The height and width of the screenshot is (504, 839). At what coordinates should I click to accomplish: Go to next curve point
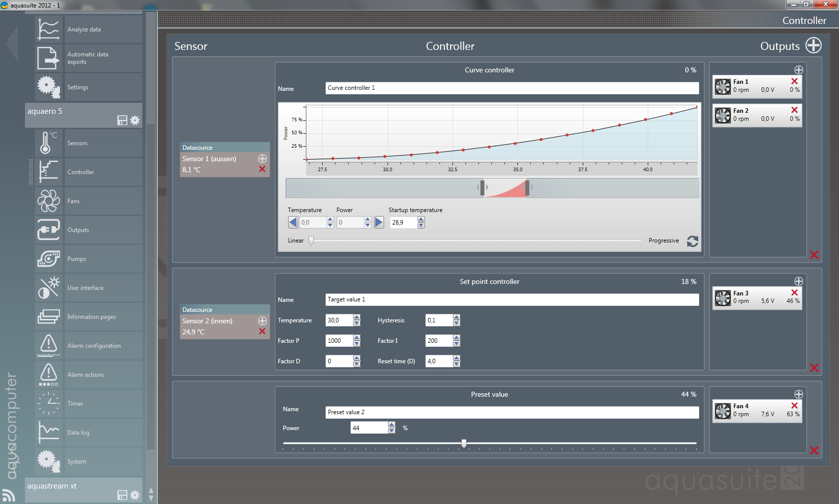[379, 223]
